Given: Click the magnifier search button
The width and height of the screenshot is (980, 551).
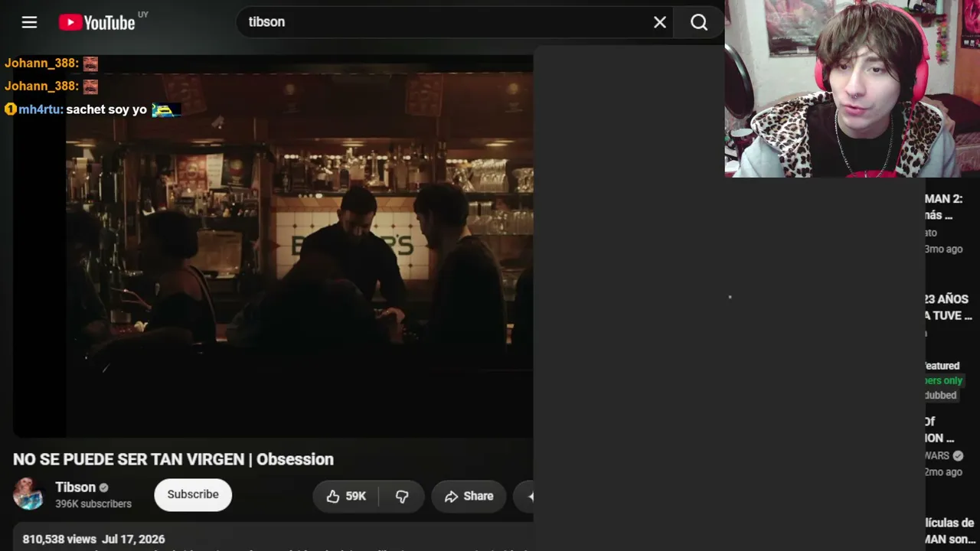Looking at the screenshot, I should [699, 22].
